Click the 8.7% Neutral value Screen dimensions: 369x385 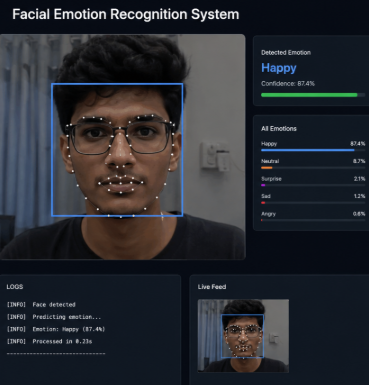tap(359, 161)
